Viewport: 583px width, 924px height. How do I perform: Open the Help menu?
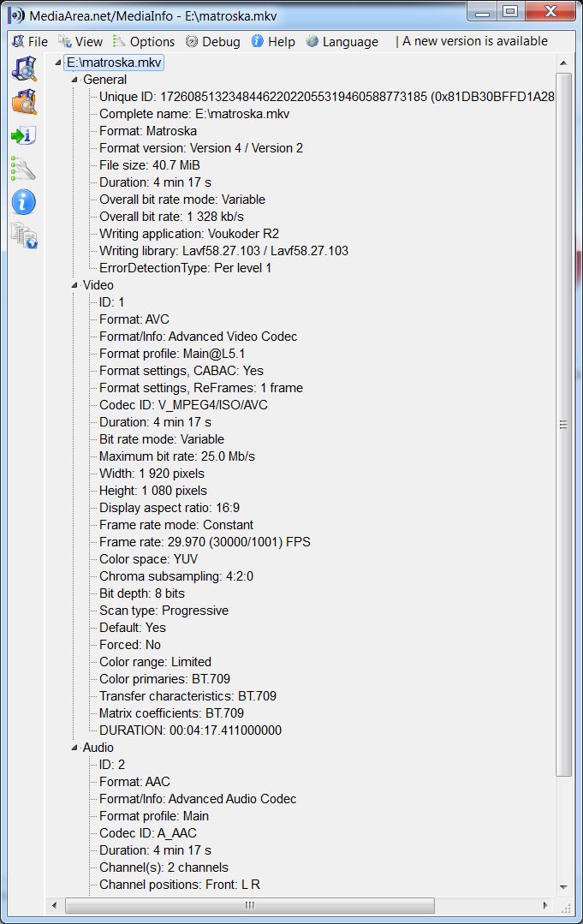click(273, 41)
